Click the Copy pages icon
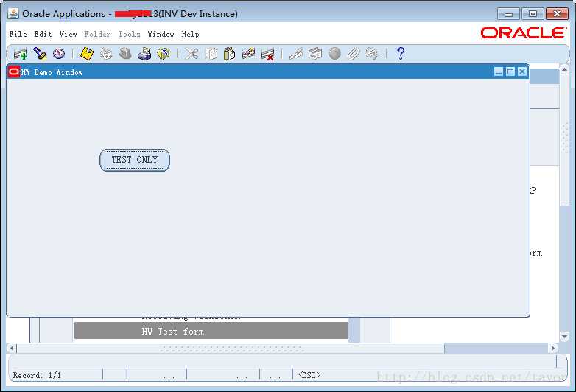Screen dimensions: 576x392 211,54
